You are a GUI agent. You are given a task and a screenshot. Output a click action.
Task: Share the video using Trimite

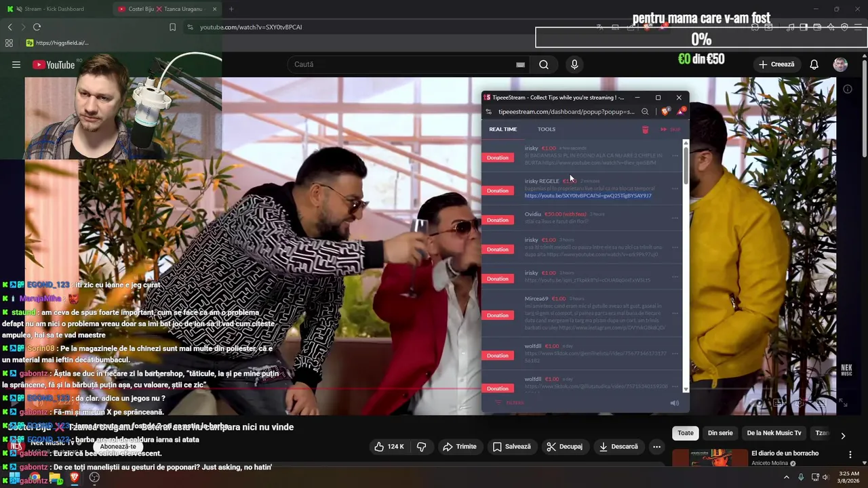coord(460,447)
